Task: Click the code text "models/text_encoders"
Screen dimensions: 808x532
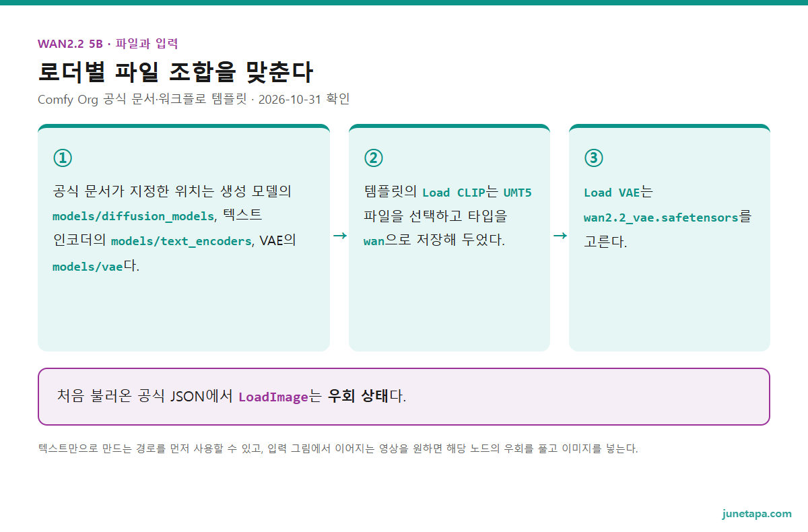Action: click(181, 241)
